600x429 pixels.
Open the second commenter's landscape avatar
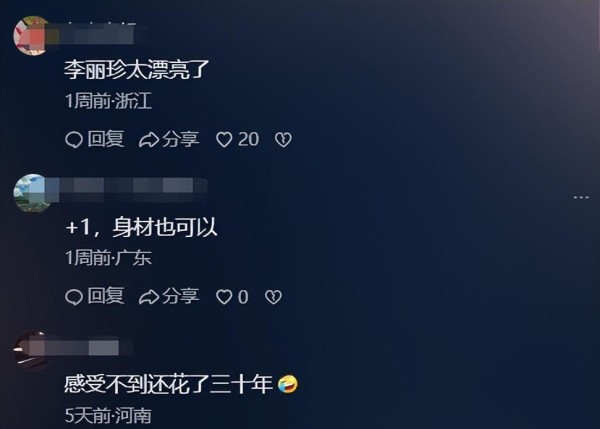[31, 192]
